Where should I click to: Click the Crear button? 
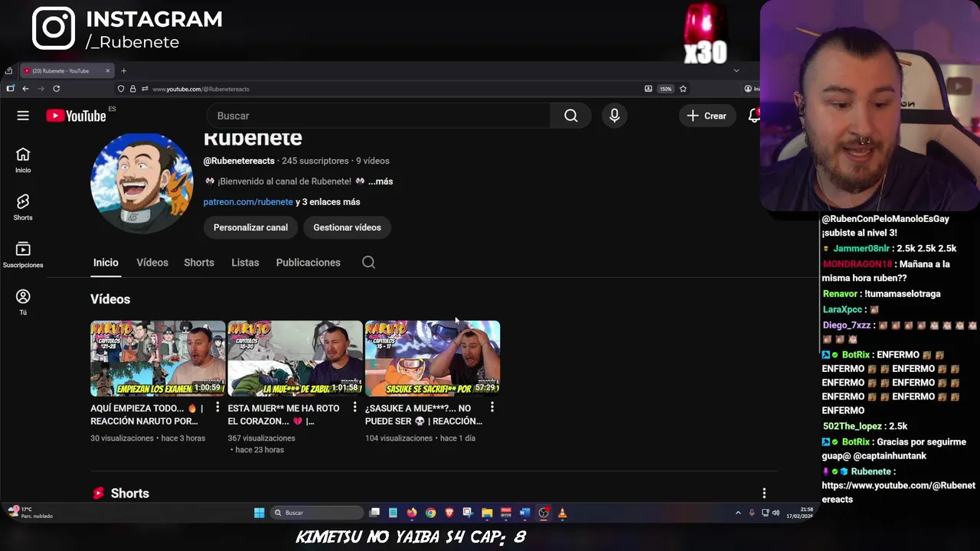coord(707,116)
